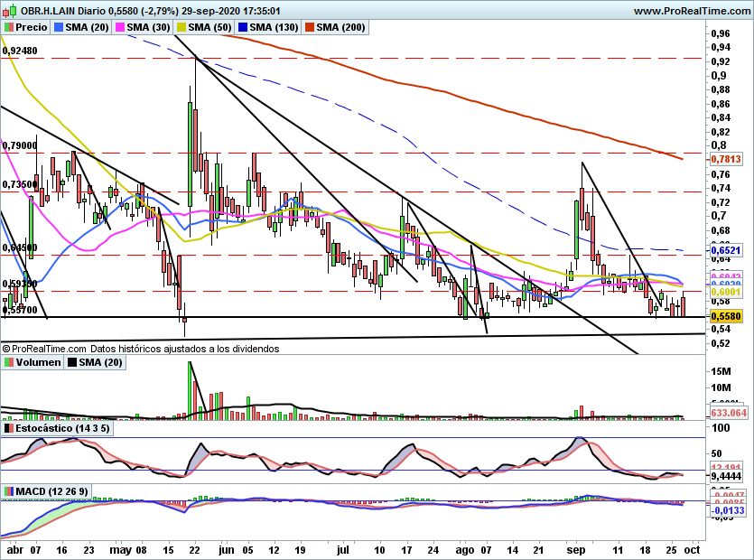Open the www.ProRealTime.com link
The width and height of the screenshot is (754, 560).
pyautogui.click(x=692, y=11)
